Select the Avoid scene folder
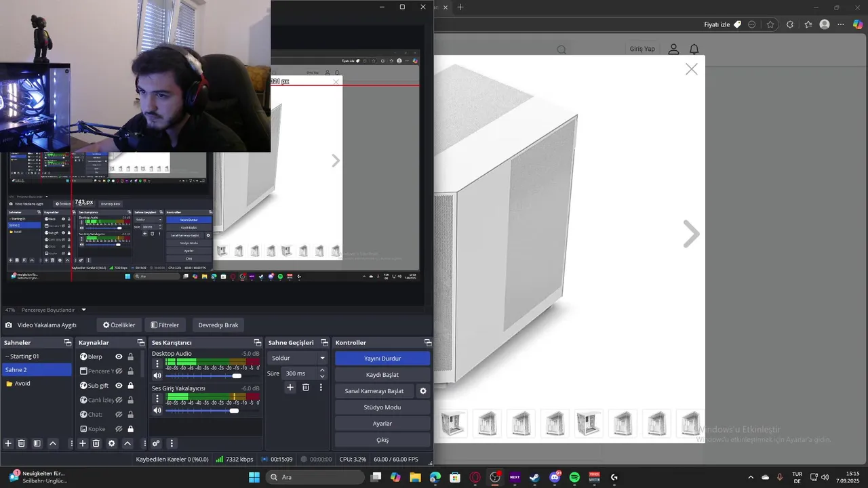Viewport: 868px width, 488px height. point(37,384)
